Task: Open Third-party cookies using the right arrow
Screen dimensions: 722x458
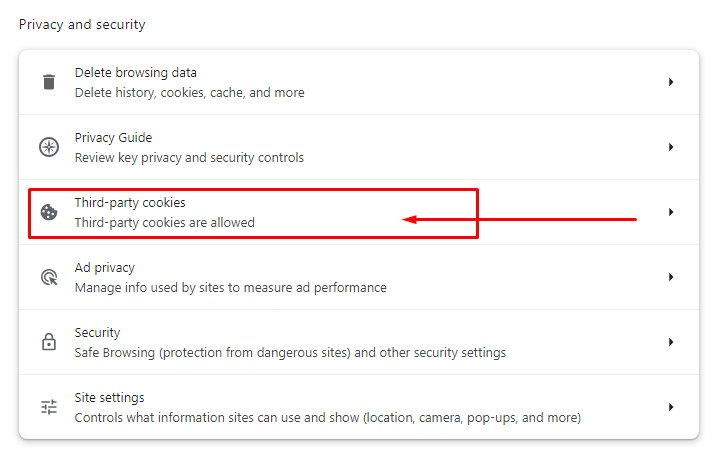Action: click(x=671, y=212)
